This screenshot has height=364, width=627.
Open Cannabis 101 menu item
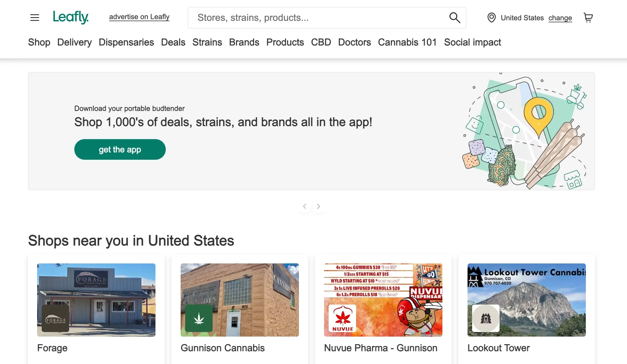tap(407, 42)
